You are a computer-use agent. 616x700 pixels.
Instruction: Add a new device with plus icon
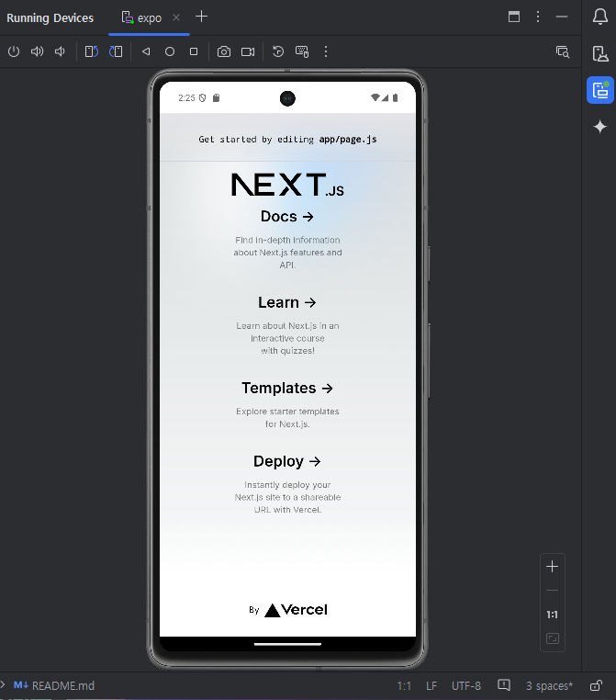pyautogui.click(x=202, y=17)
